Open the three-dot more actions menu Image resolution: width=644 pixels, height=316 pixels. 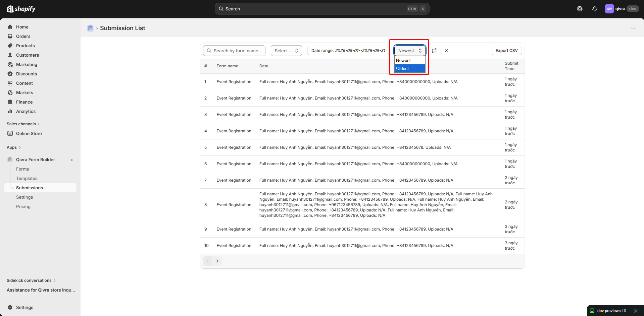pyautogui.click(x=633, y=28)
